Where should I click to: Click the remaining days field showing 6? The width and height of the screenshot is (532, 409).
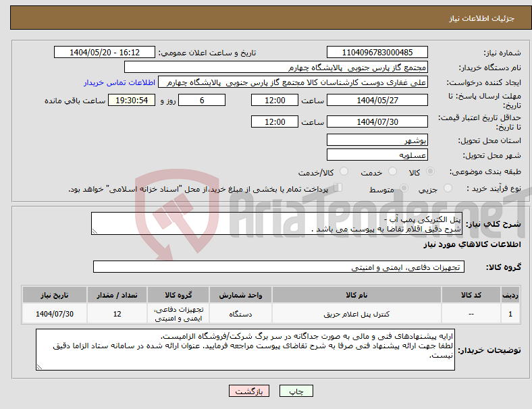point(202,100)
